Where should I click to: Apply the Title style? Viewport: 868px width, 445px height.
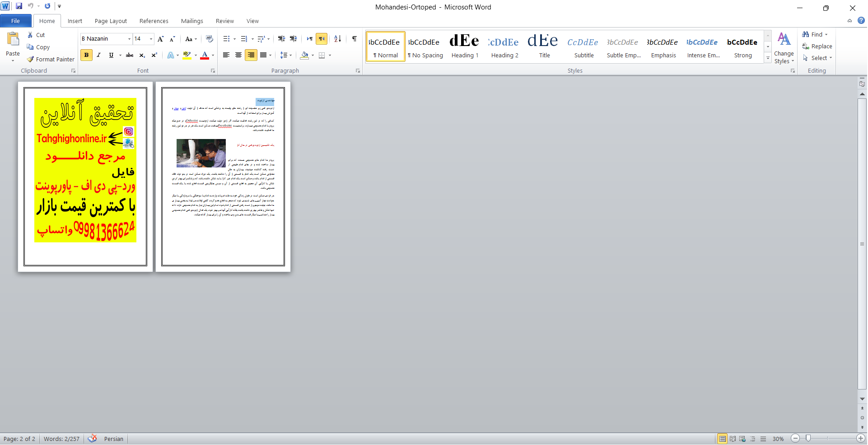click(544, 46)
